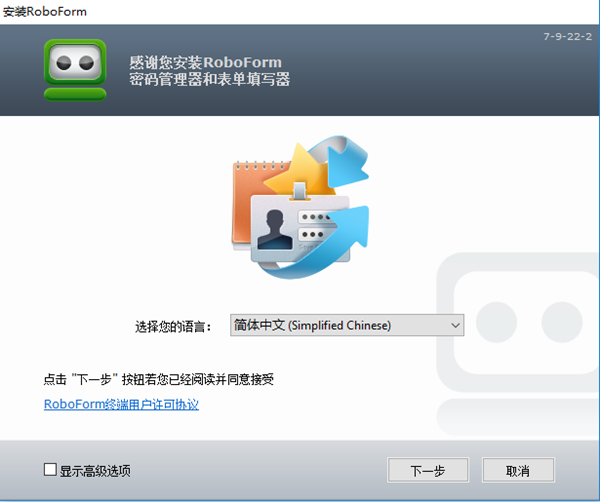Click the ID card in the center illustration
Viewport: 600px width, 502px height.
click(x=298, y=232)
